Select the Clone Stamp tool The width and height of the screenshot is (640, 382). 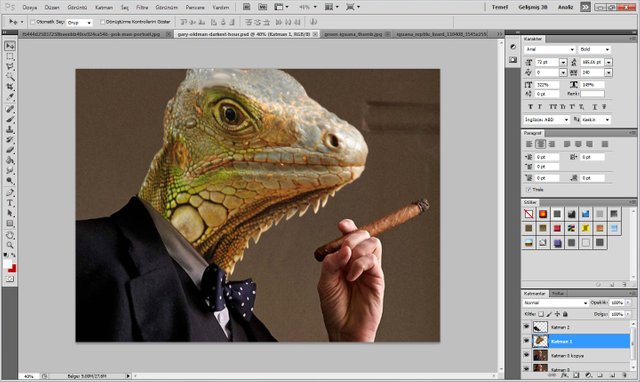tap(10, 129)
